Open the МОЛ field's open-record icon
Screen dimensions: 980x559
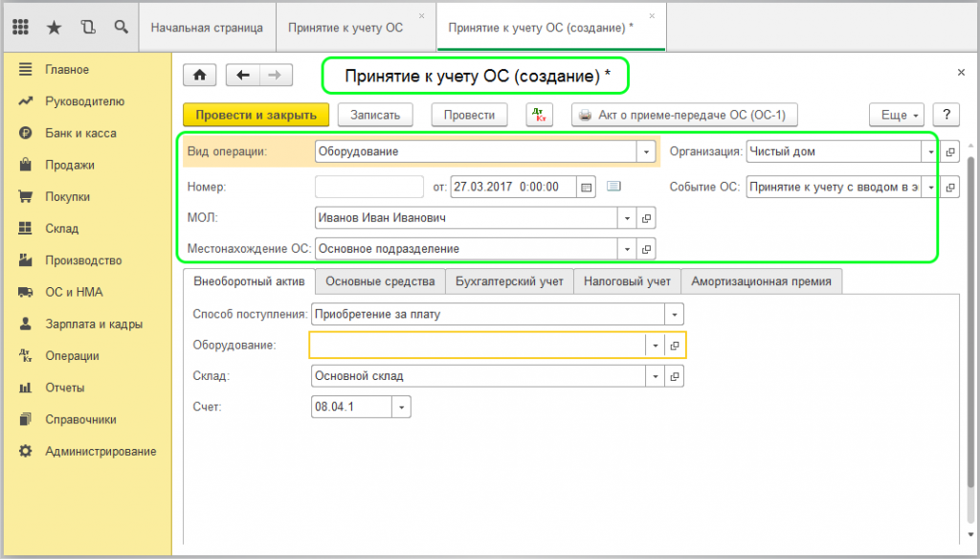click(x=647, y=218)
